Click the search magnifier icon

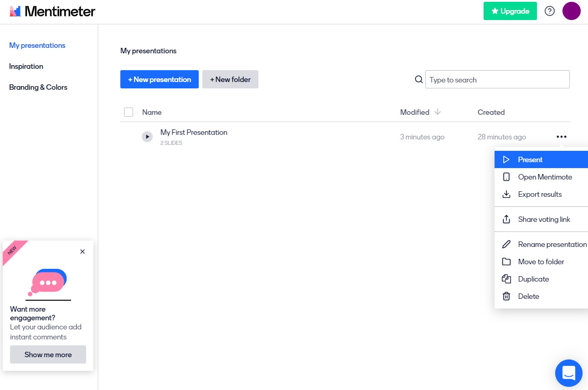click(x=419, y=79)
